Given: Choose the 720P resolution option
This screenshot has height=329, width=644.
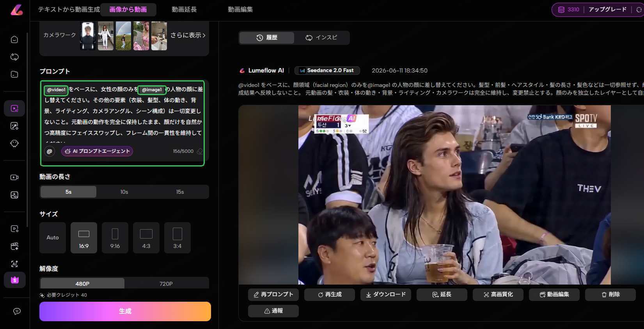Looking at the screenshot, I should [166, 283].
